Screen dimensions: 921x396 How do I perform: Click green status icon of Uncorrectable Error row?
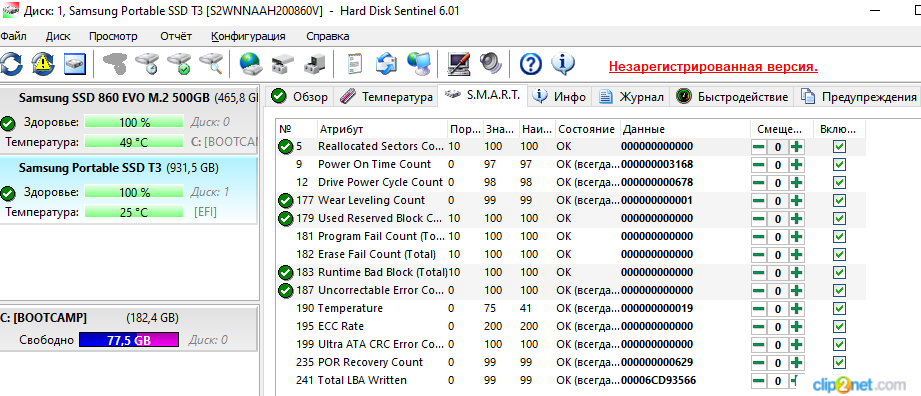pyautogui.click(x=285, y=290)
